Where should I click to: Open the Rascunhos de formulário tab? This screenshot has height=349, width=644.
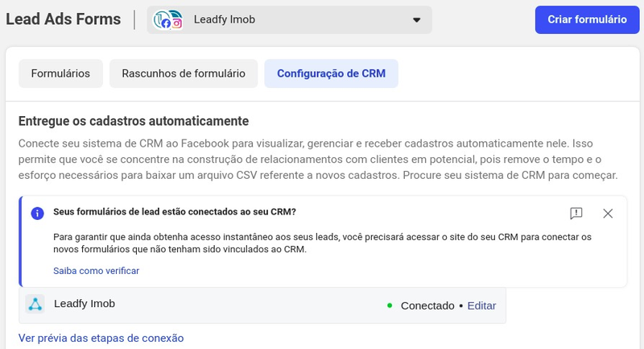(184, 73)
